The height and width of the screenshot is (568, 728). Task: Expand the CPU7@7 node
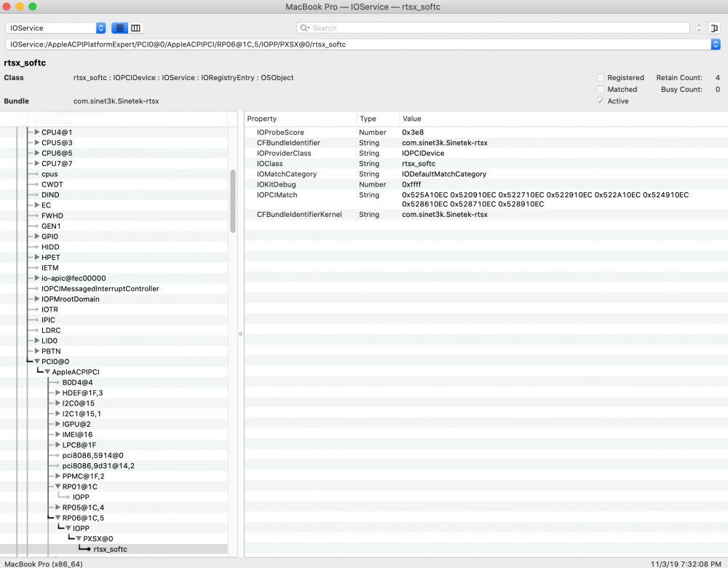36,163
